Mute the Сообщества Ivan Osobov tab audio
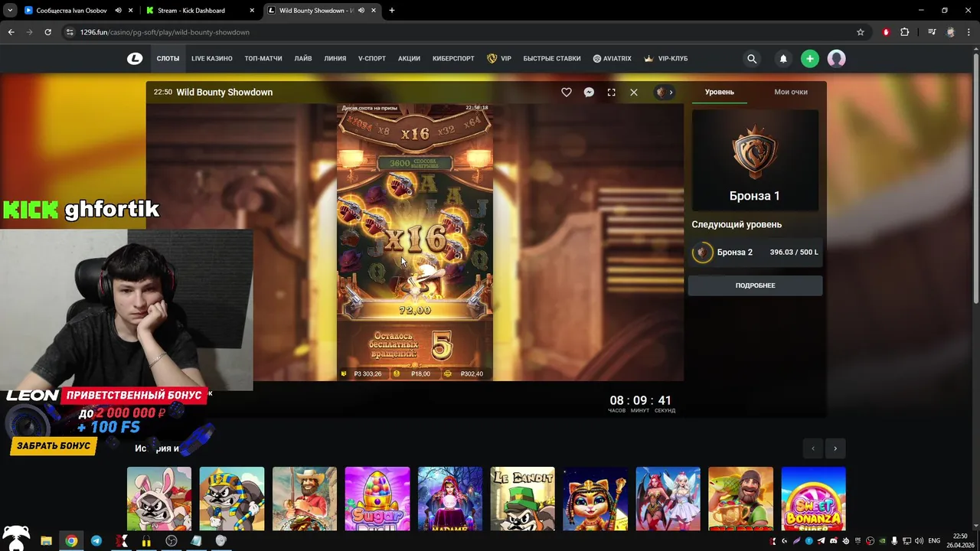The image size is (980, 551). 119,11
